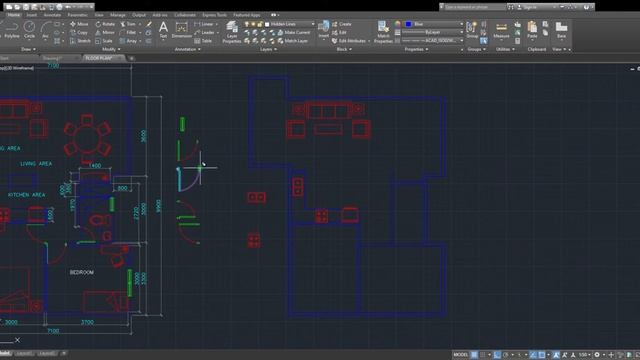This screenshot has height=360, width=640.
Task: Click the keyword search input field
Action: click(x=474, y=7)
